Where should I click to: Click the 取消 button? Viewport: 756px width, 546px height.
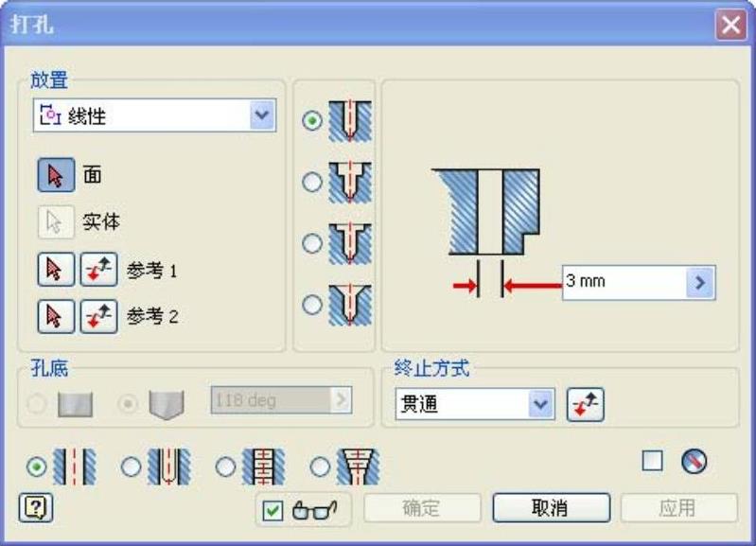[551, 507]
